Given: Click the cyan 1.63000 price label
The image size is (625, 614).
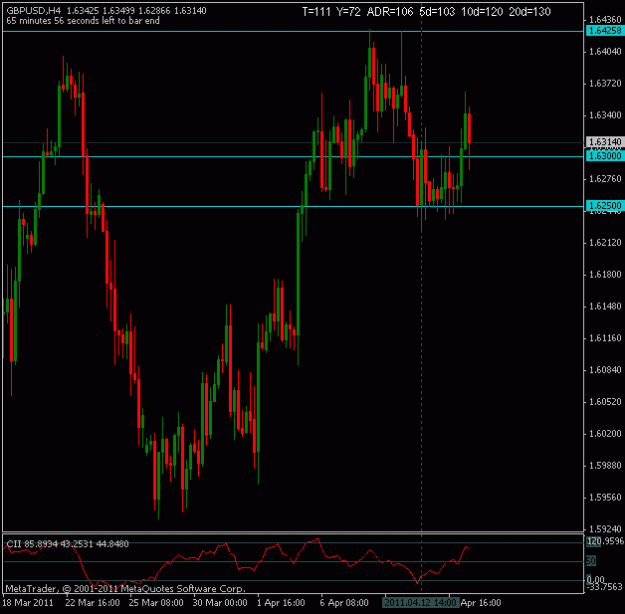Looking at the screenshot, I should (605, 156).
